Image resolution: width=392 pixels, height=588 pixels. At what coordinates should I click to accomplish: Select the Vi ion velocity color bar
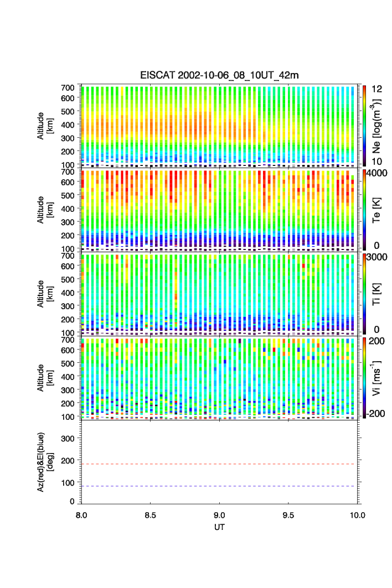(364, 377)
